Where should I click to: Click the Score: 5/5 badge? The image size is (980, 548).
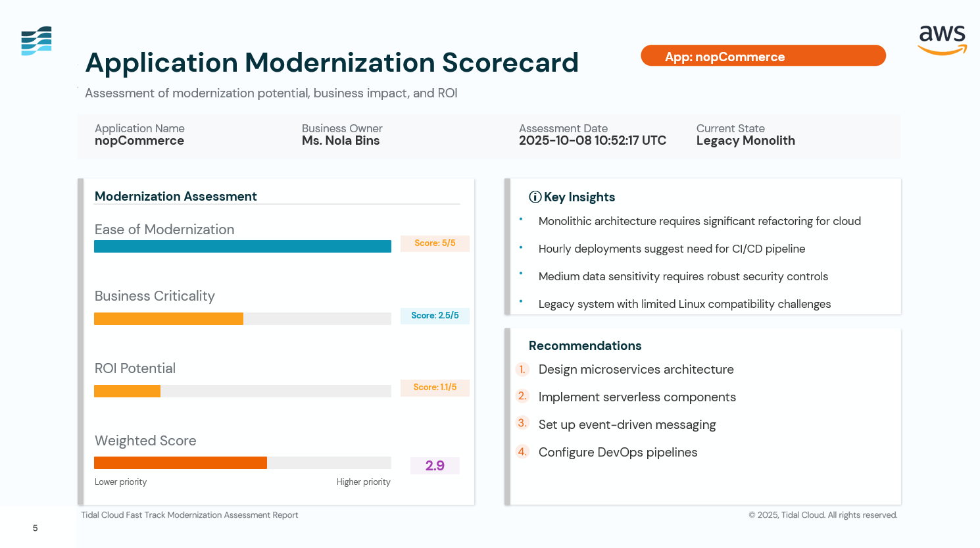point(435,243)
